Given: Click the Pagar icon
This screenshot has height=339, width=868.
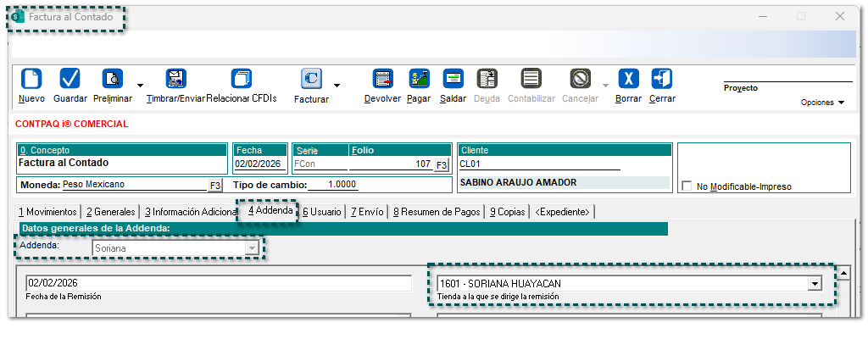Looking at the screenshot, I should 419,79.
